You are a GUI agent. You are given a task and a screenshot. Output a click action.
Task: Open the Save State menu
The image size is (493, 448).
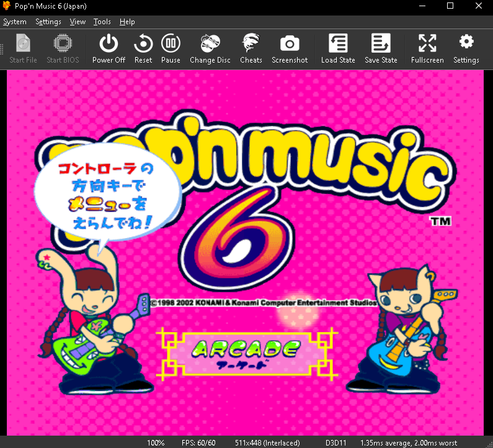tap(381, 49)
